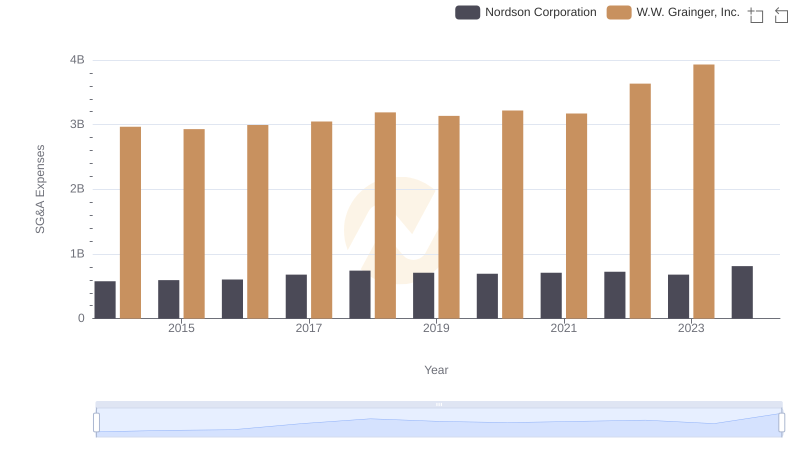Select the 2023 W.W. Grainger tallest bar
This screenshot has width=800, height=461.
click(704, 191)
